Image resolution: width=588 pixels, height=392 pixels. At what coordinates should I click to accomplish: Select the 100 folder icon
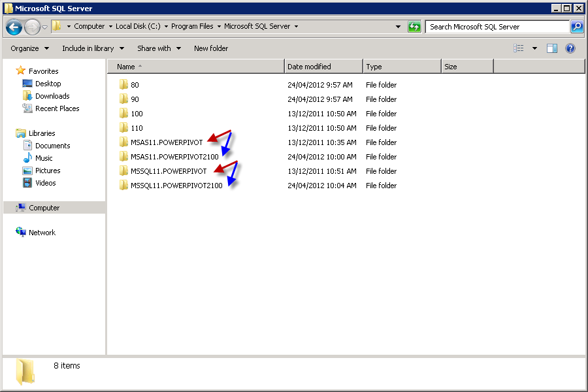(x=123, y=113)
